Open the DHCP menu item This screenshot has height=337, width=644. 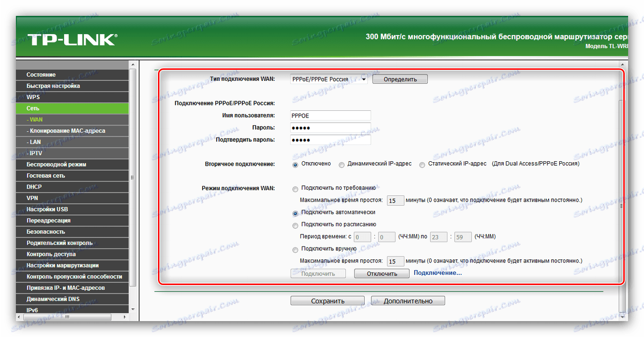(72, 187)
